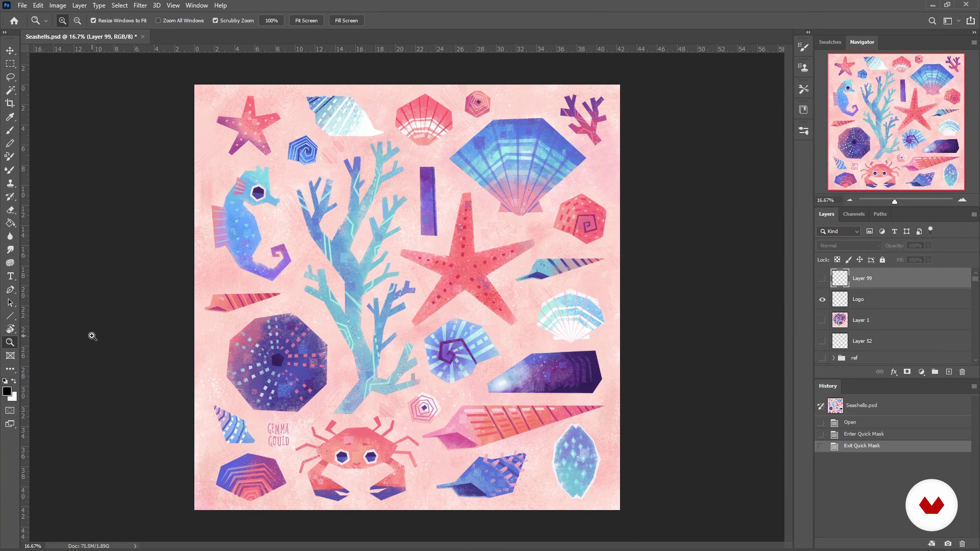Select the Lasso tool

click(10, 77)
